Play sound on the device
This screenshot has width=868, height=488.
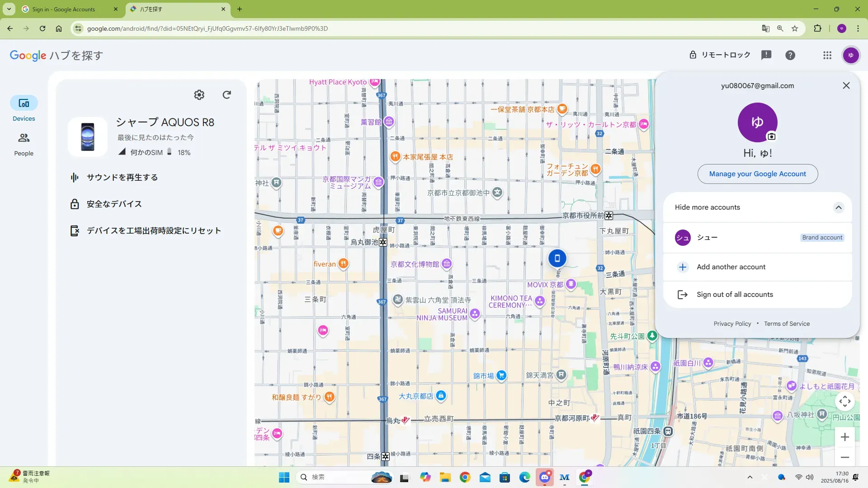[122, 177]
